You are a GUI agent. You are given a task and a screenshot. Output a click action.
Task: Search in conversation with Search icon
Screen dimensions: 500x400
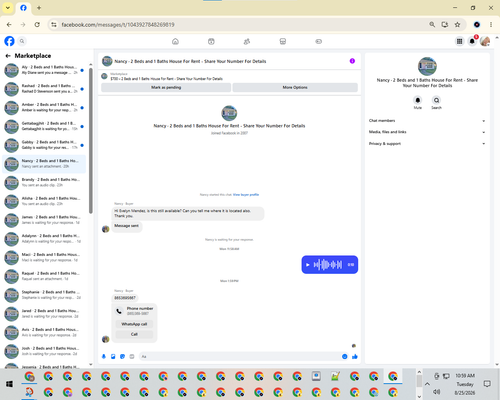436,100
